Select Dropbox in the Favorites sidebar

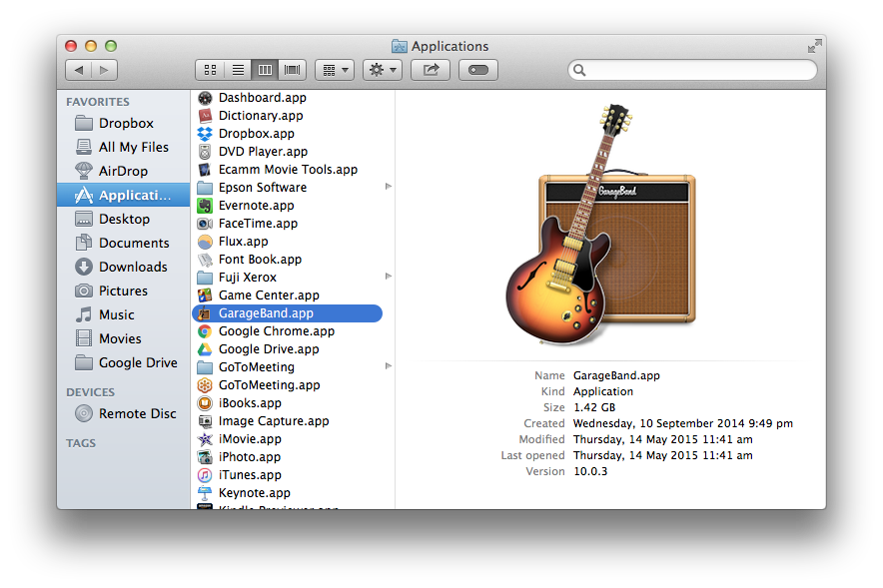click(x=126, y=123)
